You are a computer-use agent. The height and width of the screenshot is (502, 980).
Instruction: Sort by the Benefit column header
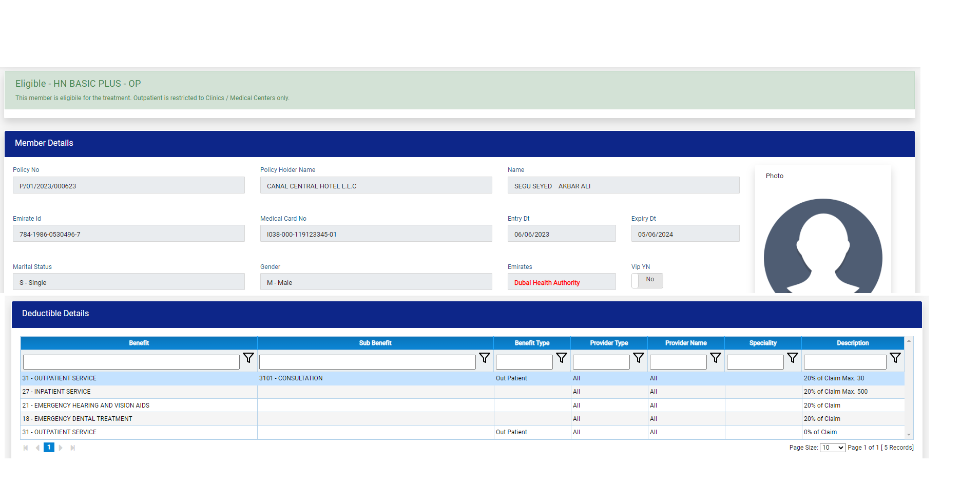pyautogui.click(x=139, y=343)
